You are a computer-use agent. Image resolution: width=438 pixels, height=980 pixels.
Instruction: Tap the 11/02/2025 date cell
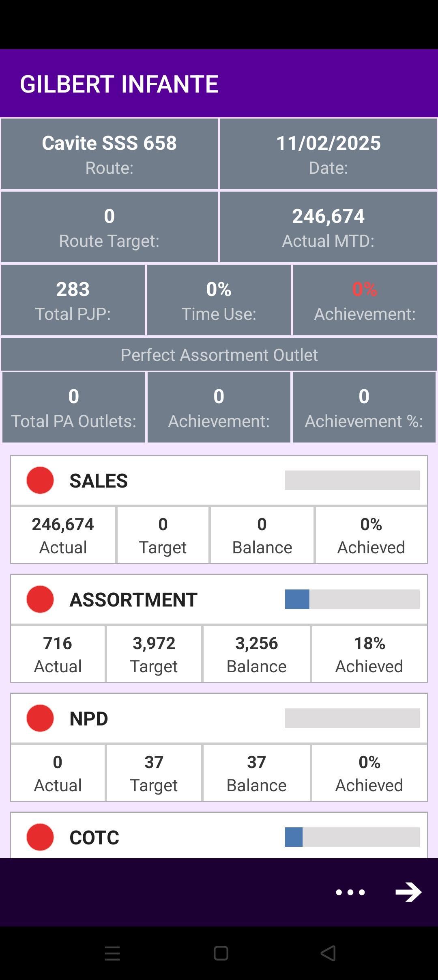[328, 154]
